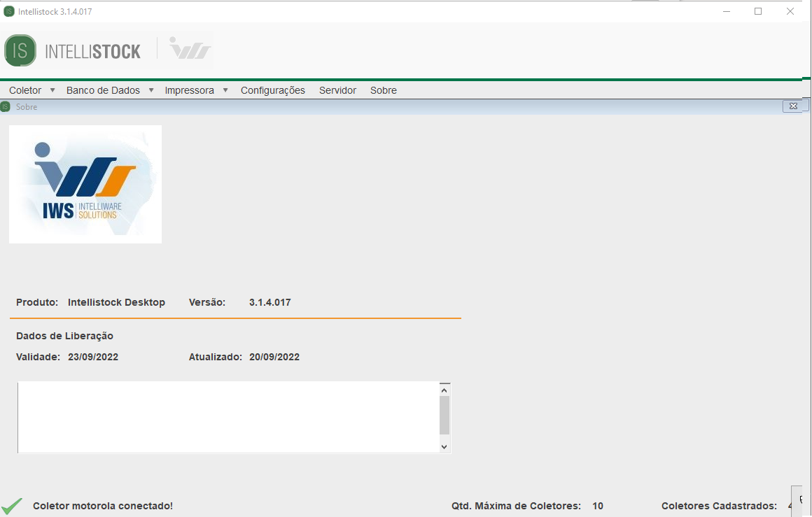
Task: Click the Validade date 23/09/2022
Action: coord(93,357)
